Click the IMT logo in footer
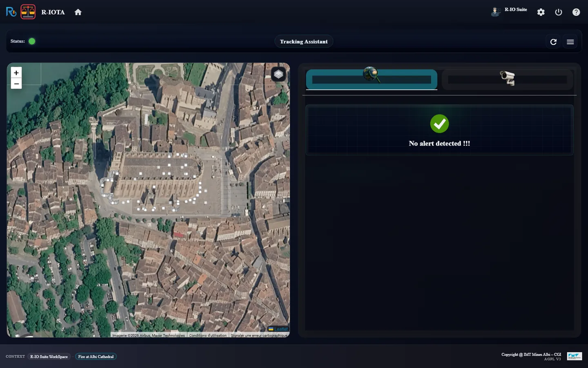Image resolution: width=588 pixels, height=368 pixels. click(x=574, y=357)
